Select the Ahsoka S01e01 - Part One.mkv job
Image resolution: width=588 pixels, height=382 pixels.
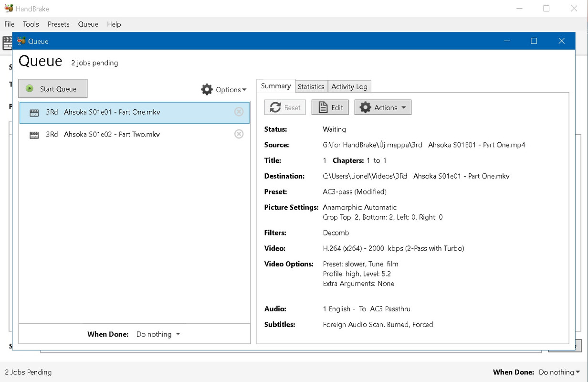(134, 112)
